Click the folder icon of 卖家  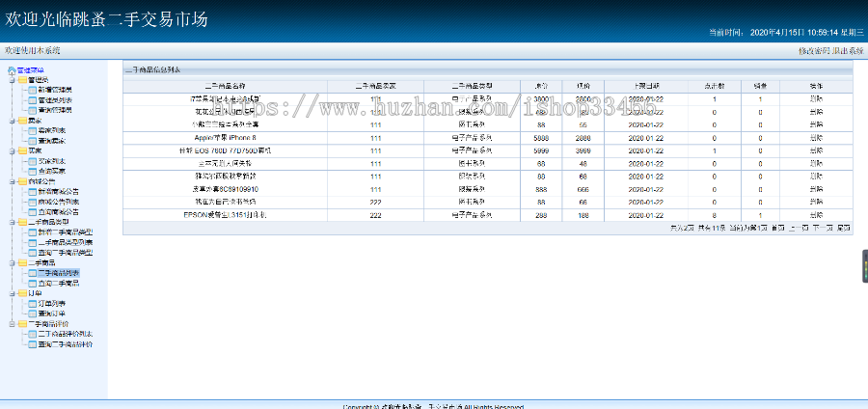point(22,121)
